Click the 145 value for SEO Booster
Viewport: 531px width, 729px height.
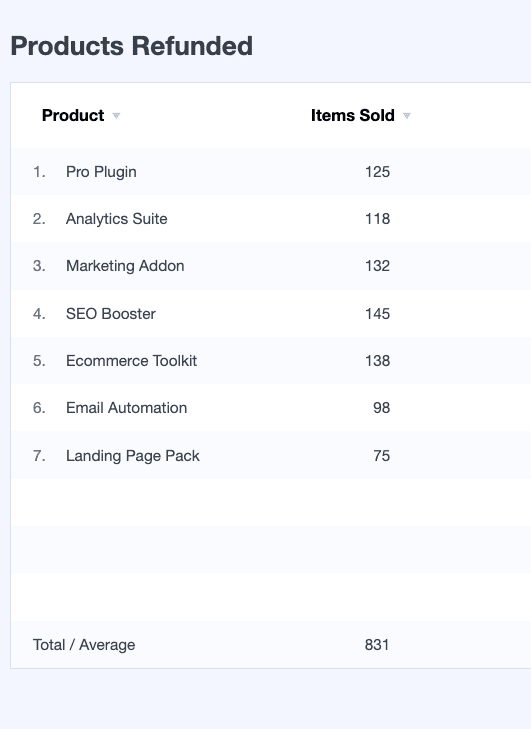[377, 313]
